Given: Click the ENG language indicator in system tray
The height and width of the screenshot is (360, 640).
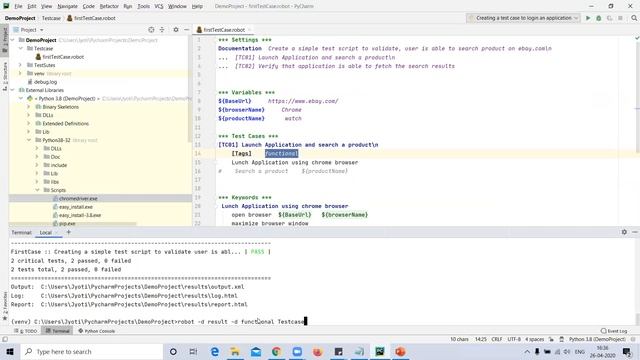Looking at the screenshot, I should (x=580, y=351).
